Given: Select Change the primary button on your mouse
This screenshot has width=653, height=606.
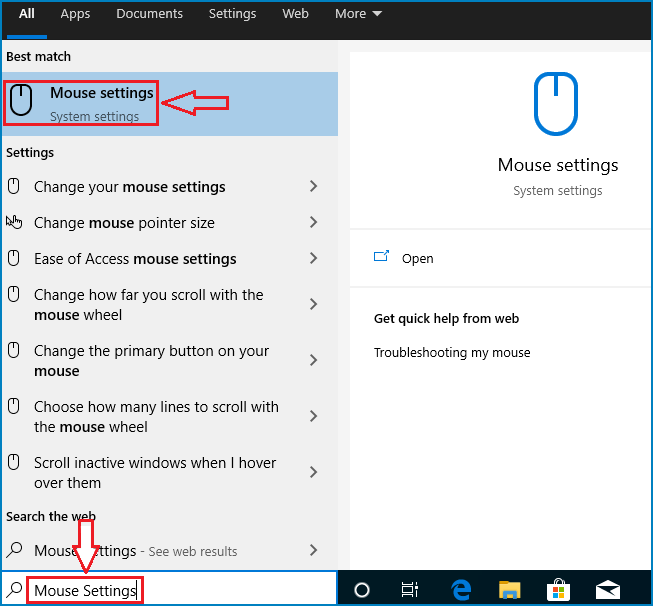Looking at the screenshot, I should 170,360.
